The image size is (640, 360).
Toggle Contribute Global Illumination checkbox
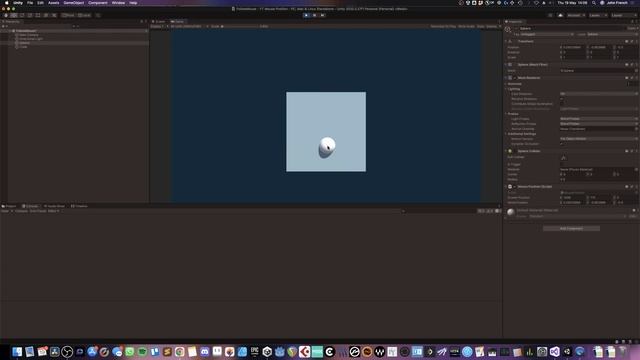[562, 104]
